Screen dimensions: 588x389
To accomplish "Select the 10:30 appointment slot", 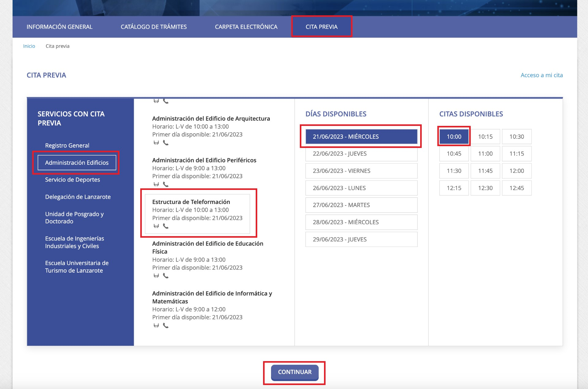I will 517,137.
